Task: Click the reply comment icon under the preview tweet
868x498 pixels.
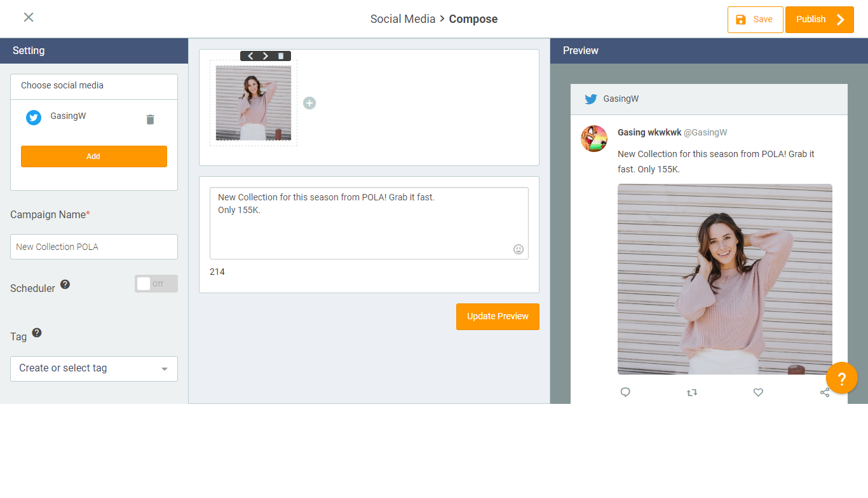Action: pyautogui.click(x=625, y=392)
